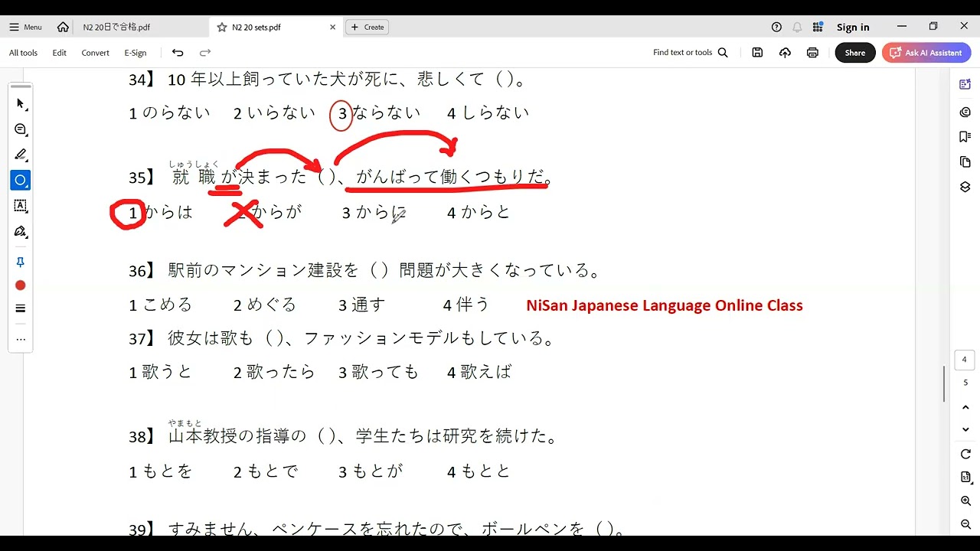
Task: Open page display settings icon
Action: pos(965,478)
